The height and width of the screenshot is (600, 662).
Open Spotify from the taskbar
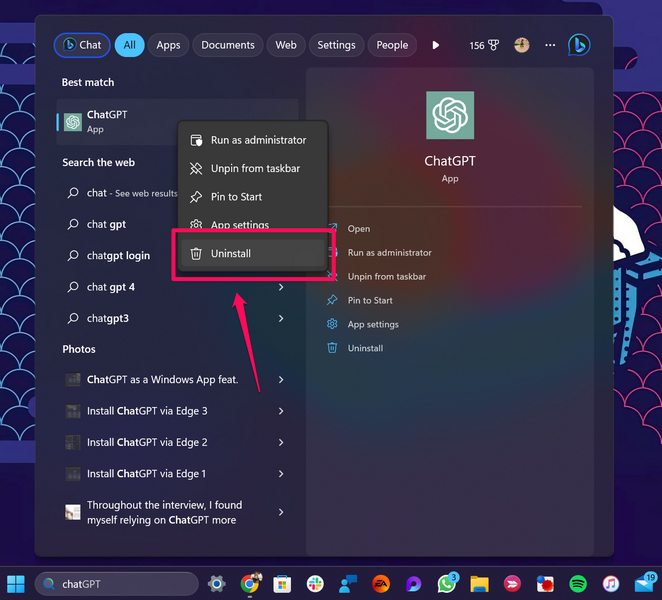[x=578, y=584]
